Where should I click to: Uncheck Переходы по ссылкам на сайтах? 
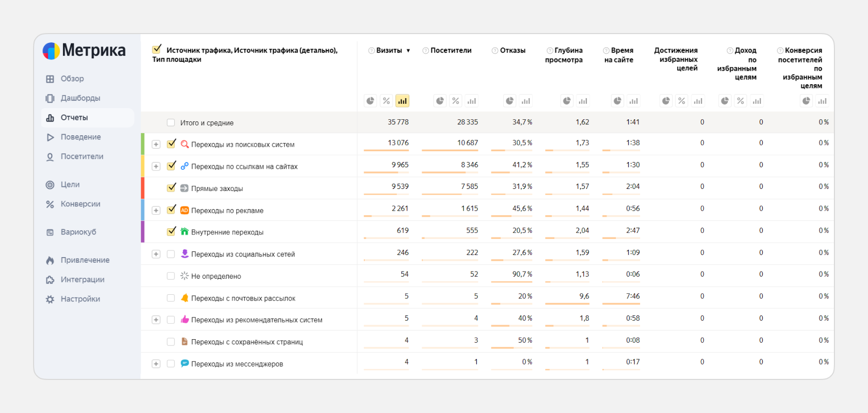pos(172,166)
